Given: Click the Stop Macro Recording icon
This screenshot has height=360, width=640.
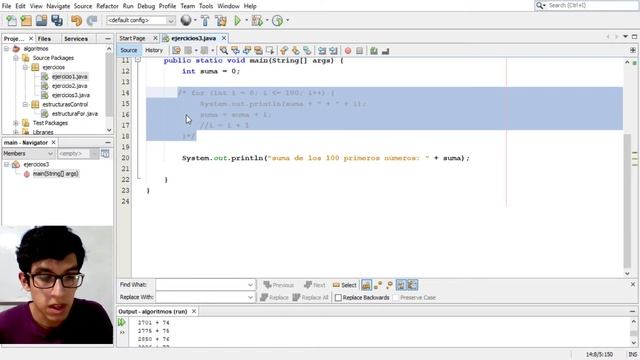Looking at the screenshot, I should pos(359,51).
